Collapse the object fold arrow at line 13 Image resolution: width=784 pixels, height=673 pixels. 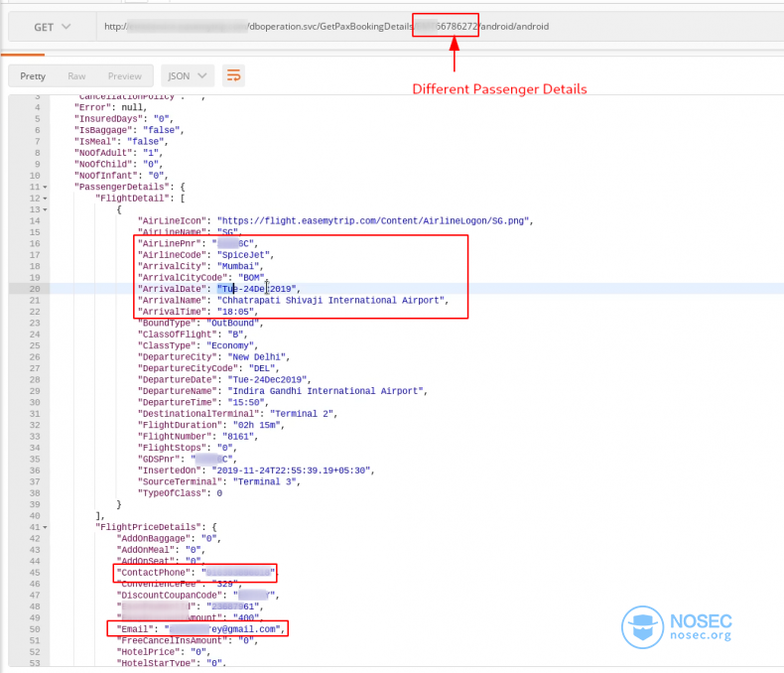[45, 210]
